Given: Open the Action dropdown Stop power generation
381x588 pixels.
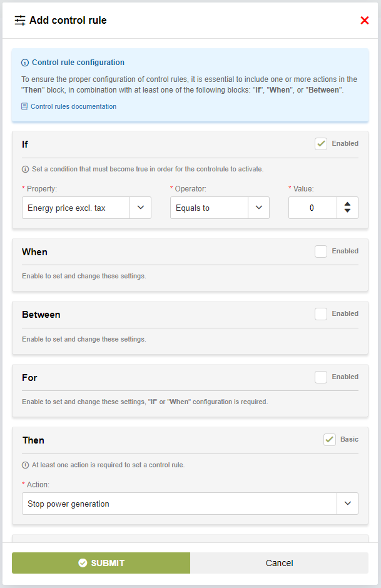Looking at the screenshot, I should [190, 504].
